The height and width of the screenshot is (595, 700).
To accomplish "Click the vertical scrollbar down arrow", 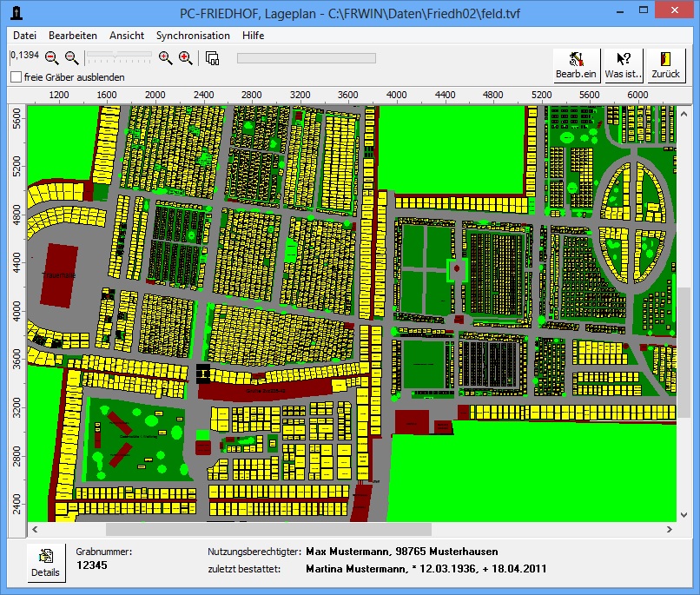I will [x=683, y=515].
